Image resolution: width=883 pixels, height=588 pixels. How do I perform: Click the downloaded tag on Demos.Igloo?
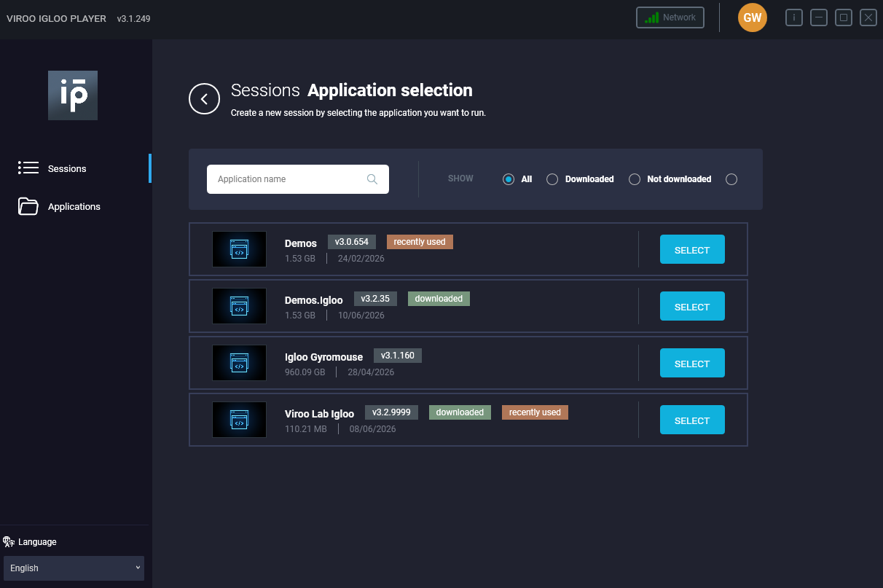[439, 299]
